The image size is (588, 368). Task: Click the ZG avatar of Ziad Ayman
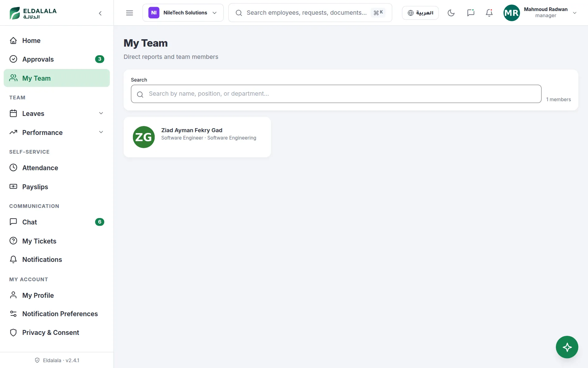[x=144, y=137]
